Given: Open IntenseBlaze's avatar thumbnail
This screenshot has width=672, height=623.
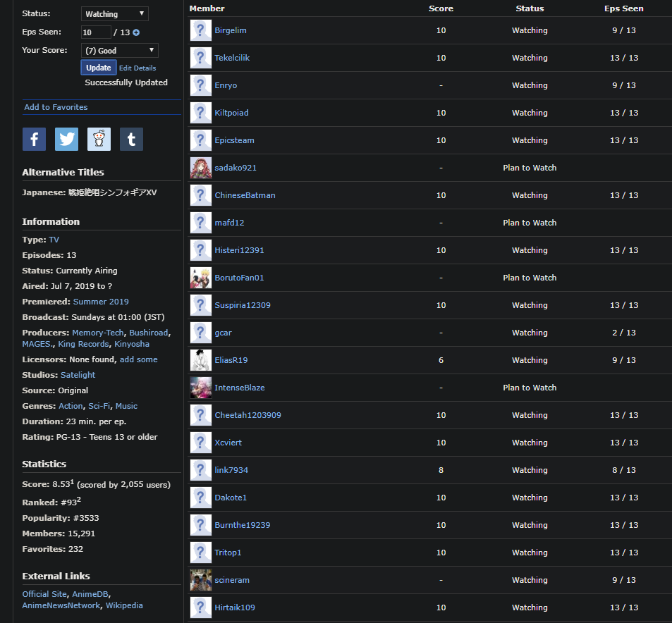Looking at the screenshot, I should pos(200,388).
